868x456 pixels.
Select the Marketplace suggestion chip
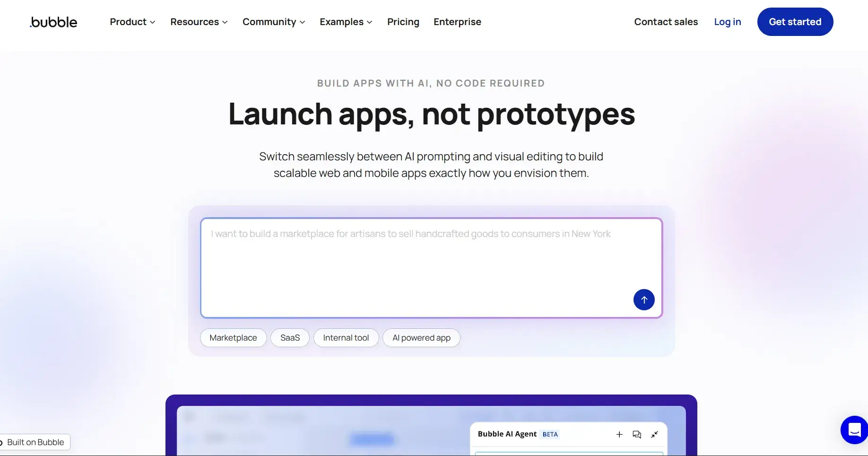233,337
